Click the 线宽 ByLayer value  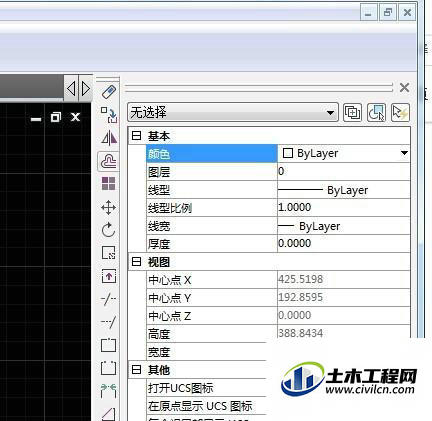point(344,226)
